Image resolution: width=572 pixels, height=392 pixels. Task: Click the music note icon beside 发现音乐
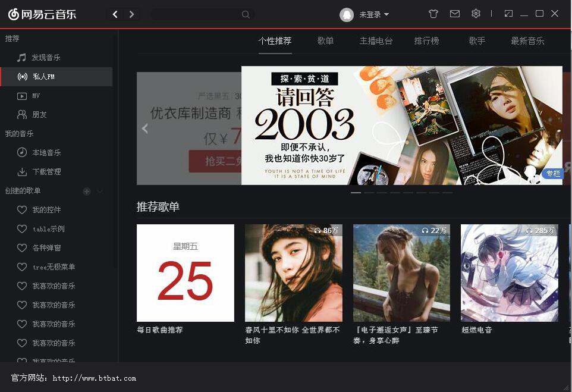click(x=21, y=57)
